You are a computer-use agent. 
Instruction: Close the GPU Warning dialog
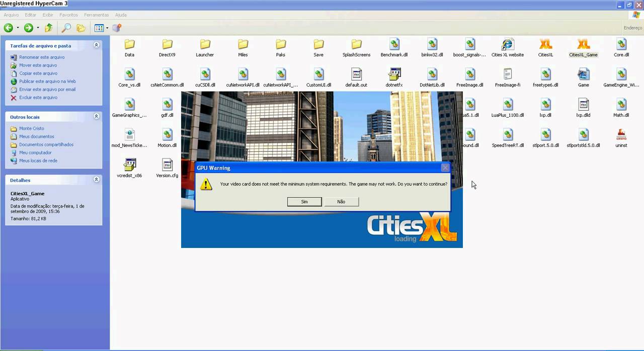[445, 168]
